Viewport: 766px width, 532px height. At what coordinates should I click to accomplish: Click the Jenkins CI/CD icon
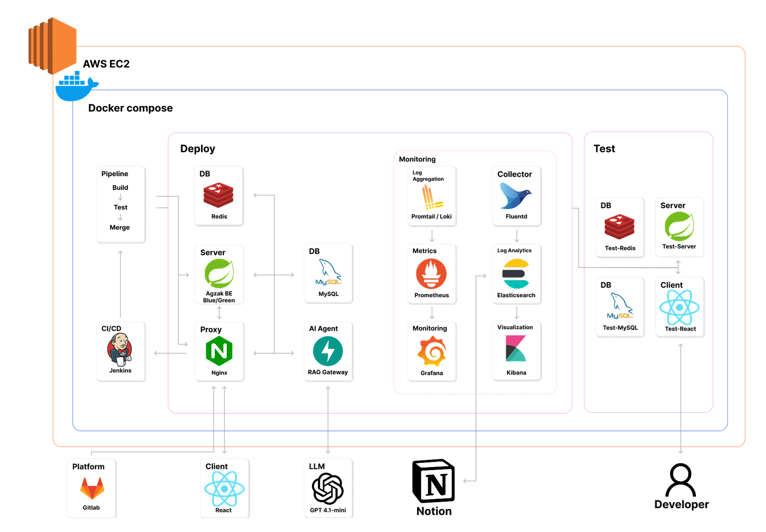[x=120, y=350]
